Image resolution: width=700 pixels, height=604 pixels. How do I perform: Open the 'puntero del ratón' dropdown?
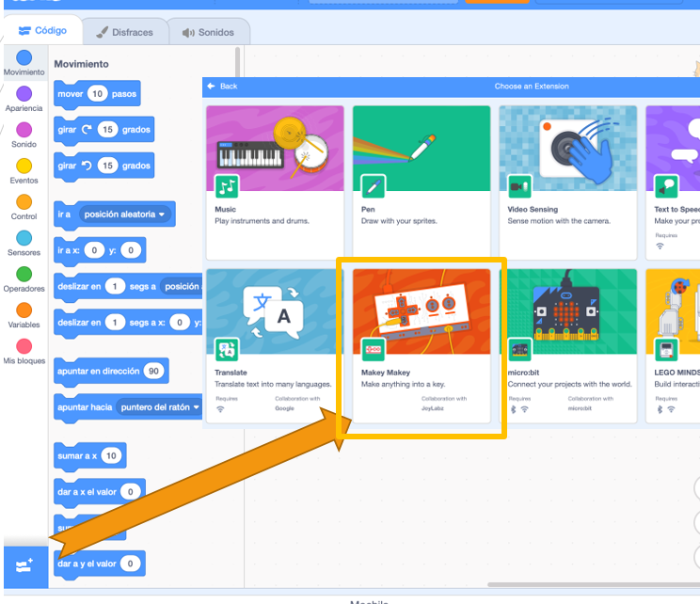point(159,407)
